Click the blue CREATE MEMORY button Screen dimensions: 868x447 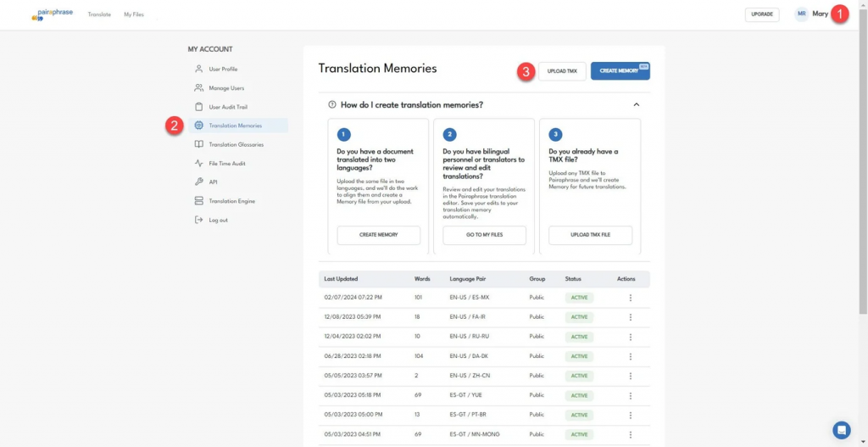click(x=620, y=71)
